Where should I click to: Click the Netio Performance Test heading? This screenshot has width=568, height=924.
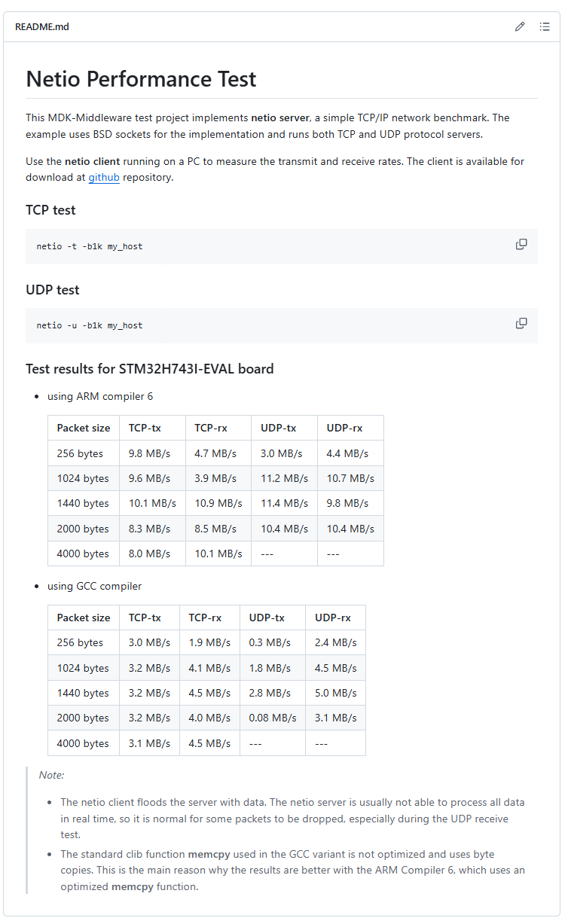coord(141,79)
